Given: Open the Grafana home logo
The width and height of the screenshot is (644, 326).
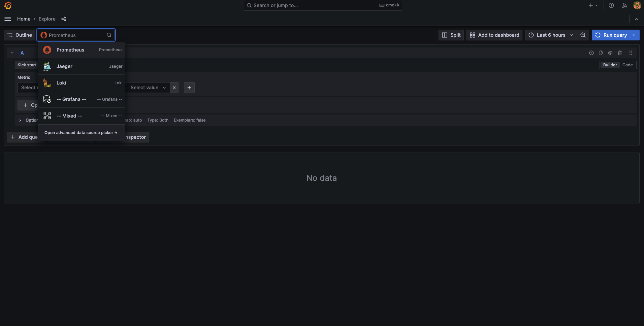Looking at the screenshot, I should point(7,5).
